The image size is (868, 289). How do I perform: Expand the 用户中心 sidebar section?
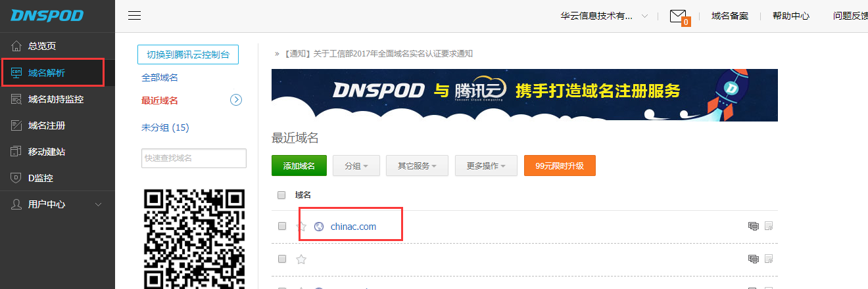[57, 204]
